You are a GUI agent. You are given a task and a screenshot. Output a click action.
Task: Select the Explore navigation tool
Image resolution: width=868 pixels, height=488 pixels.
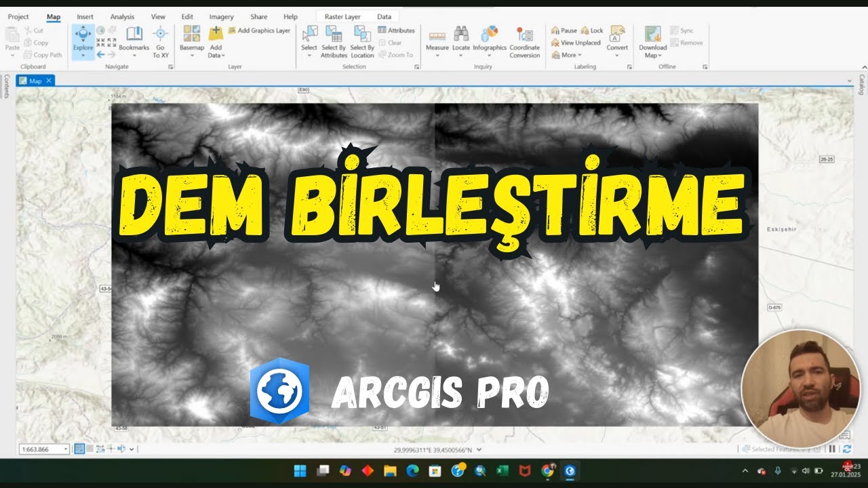pos(83,41)
